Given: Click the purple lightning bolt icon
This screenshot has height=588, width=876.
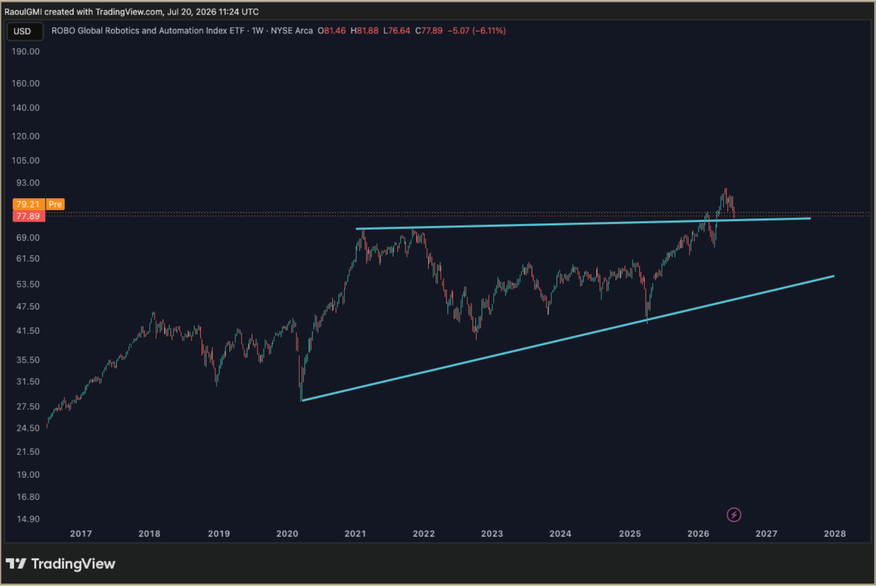Looking at the screenshot, I should tap(733, 515).
